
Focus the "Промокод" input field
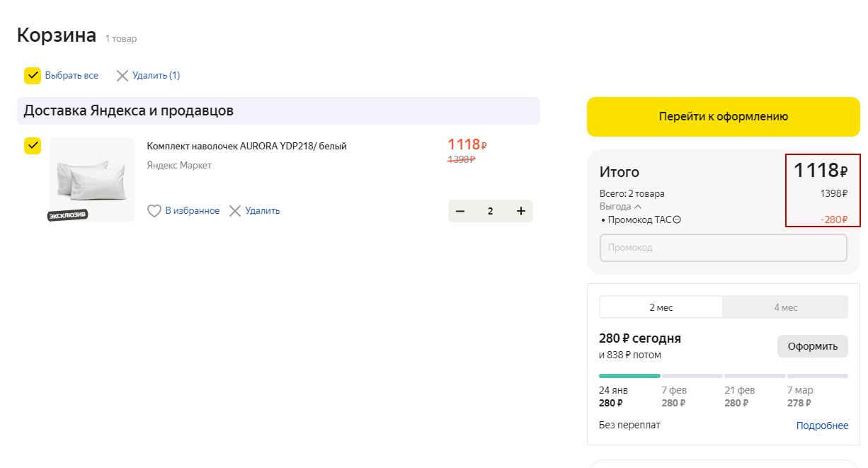click(723, 248)
